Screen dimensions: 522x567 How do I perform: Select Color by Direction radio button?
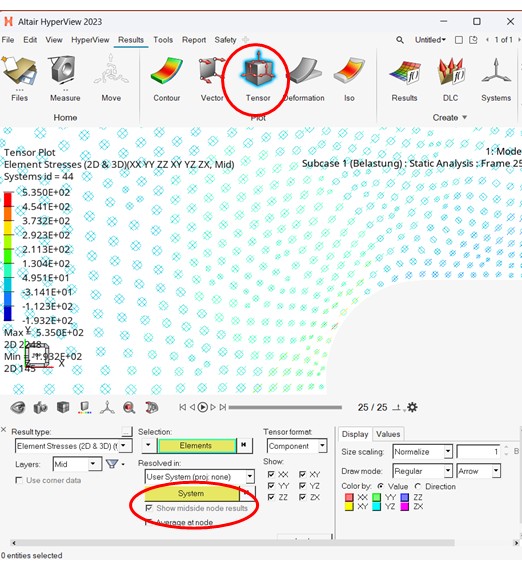point(418,486)
